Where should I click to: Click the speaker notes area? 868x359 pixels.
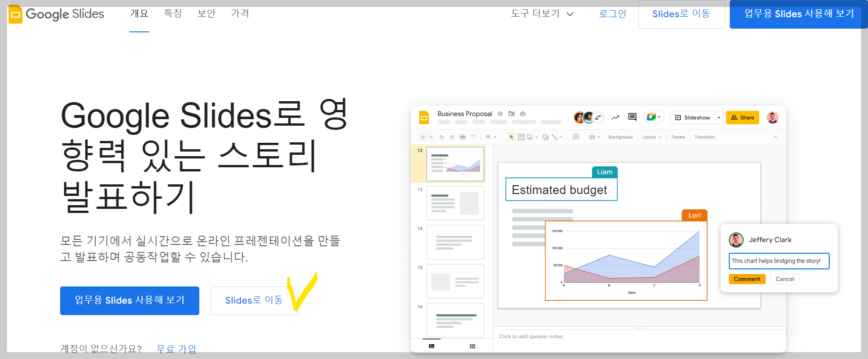(640, 341)
